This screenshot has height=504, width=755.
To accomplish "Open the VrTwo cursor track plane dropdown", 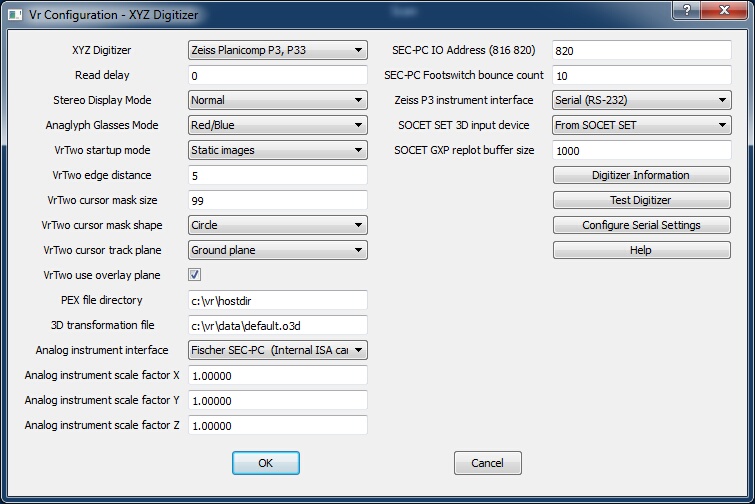I will [x=277, y=250].
